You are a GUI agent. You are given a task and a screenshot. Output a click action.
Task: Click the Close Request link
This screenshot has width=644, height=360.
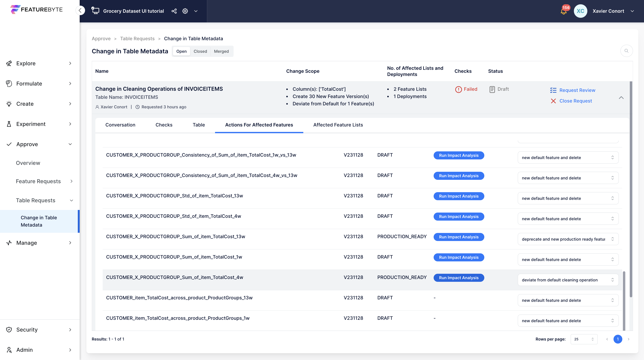coord(576,101)
